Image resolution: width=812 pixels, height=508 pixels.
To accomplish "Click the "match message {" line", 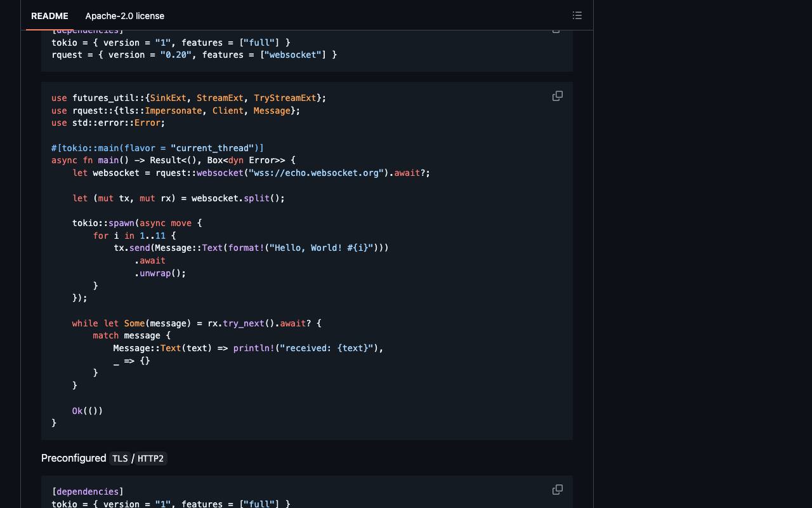I will pos(132,335).
